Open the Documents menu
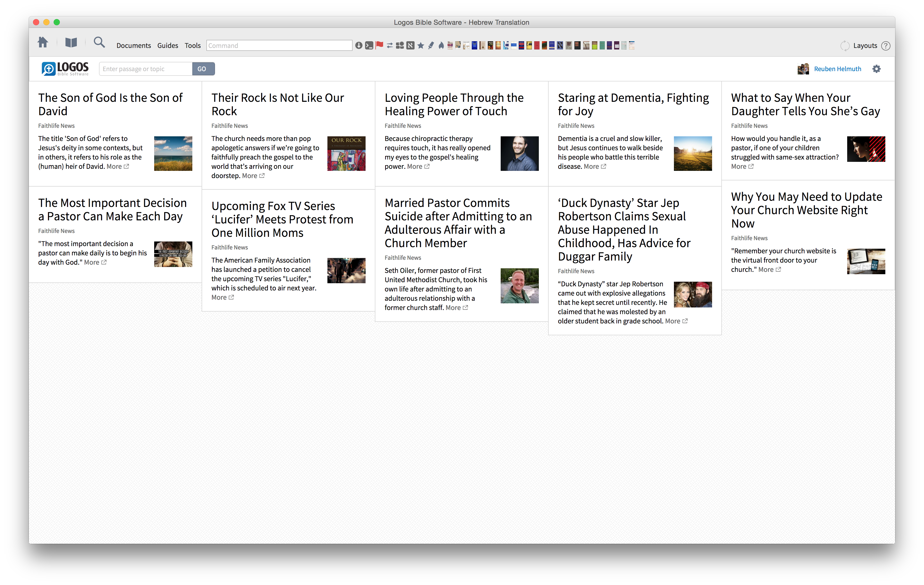924x585 pixels. [x=134, y=46]
